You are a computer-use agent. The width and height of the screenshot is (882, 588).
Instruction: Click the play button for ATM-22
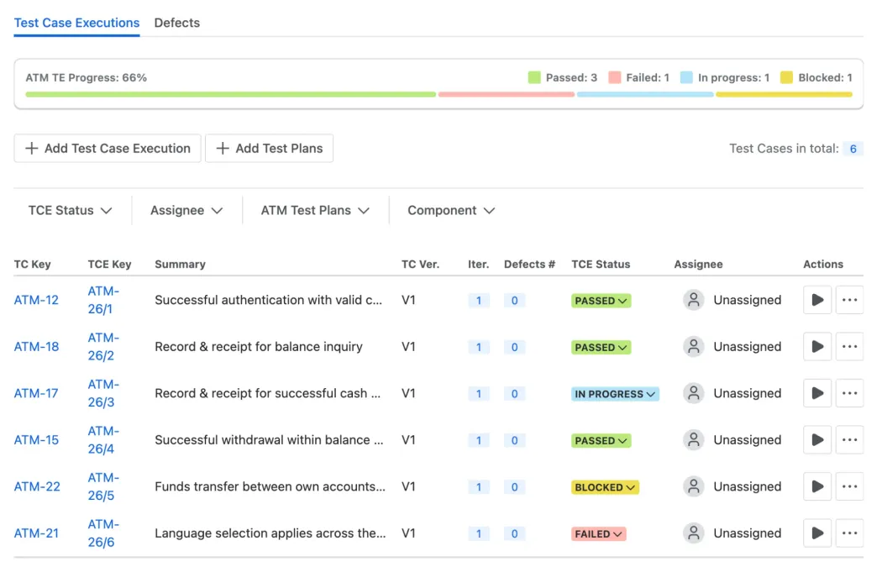click(x=817, y=486)
